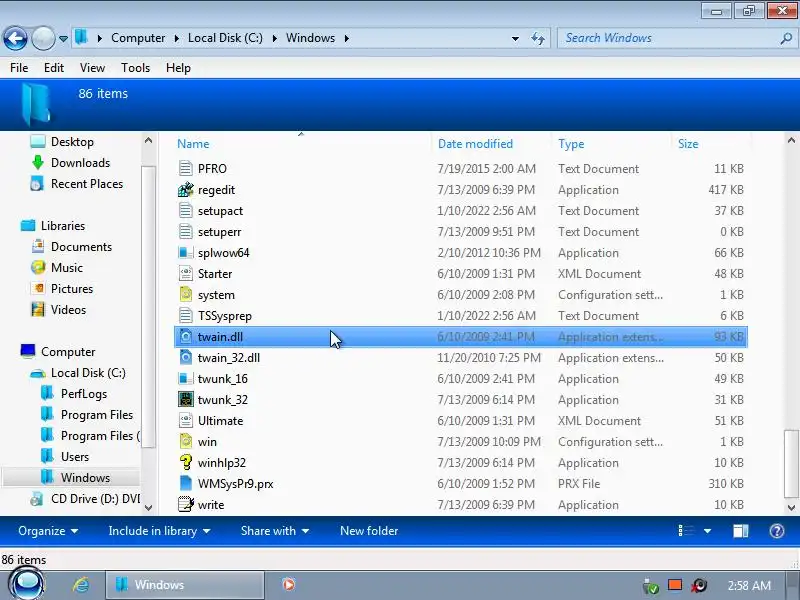Open Videos library in navigation pane
The height and width of the screenshot is (600, 800).
tap(68, 310)
